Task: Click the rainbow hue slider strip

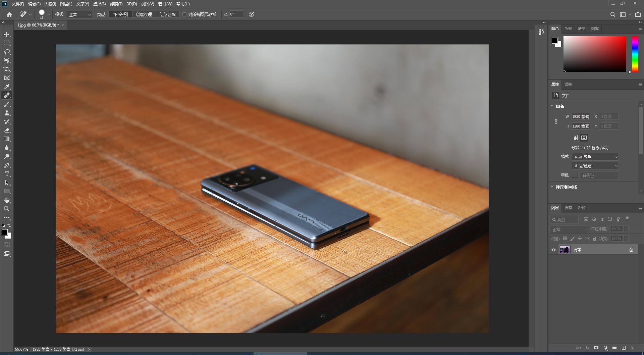Action: click(635, 54)
